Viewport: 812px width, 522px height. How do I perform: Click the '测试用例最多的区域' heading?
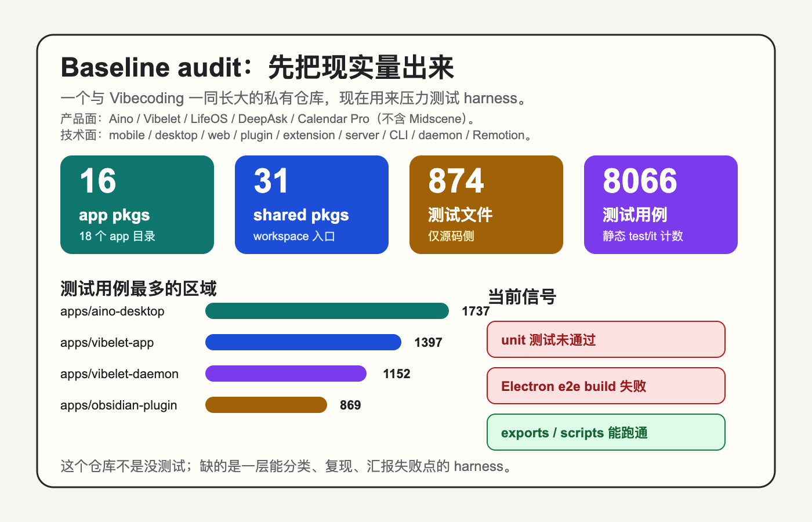tap(139, 288)
